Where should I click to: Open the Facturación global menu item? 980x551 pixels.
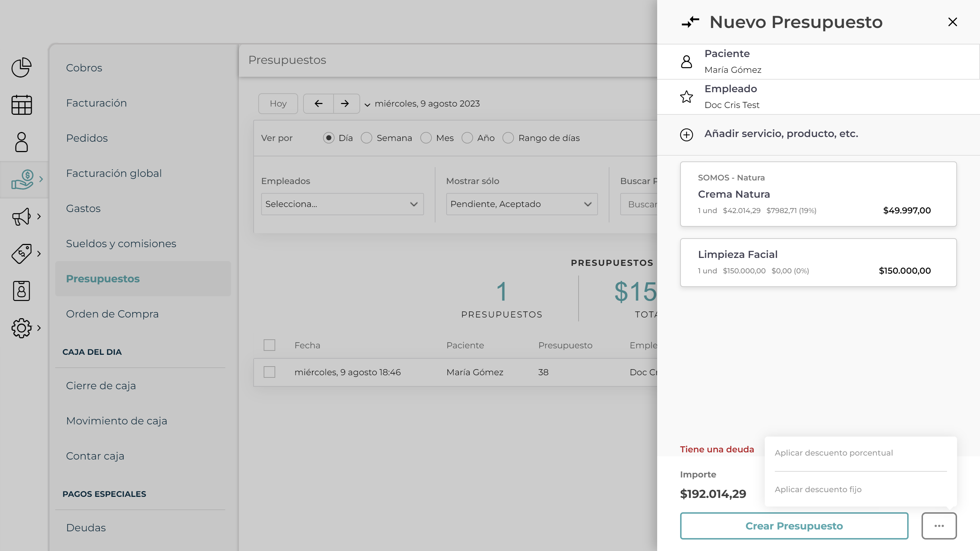(x=114, y=174)
